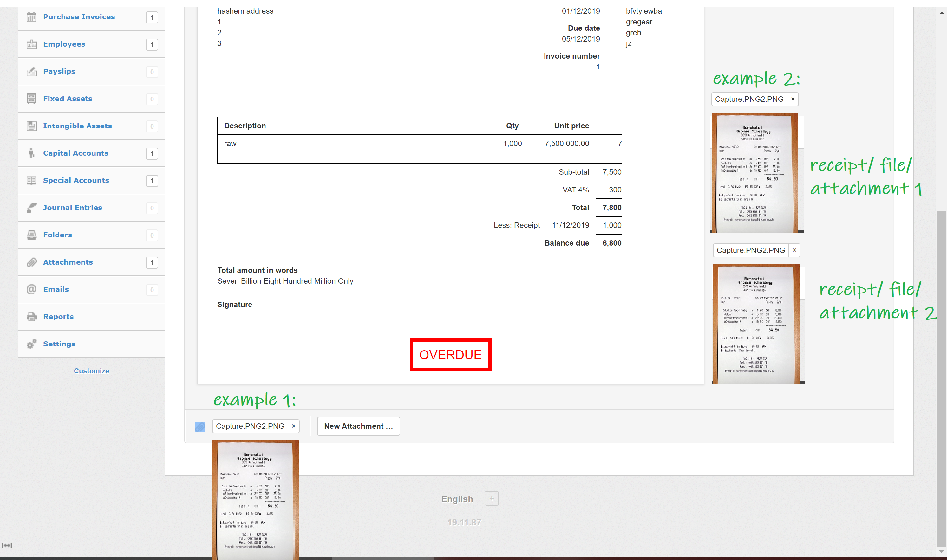Click the Journal Entries quill icon
Screen dimensions: 947x560
coord(31,208)
